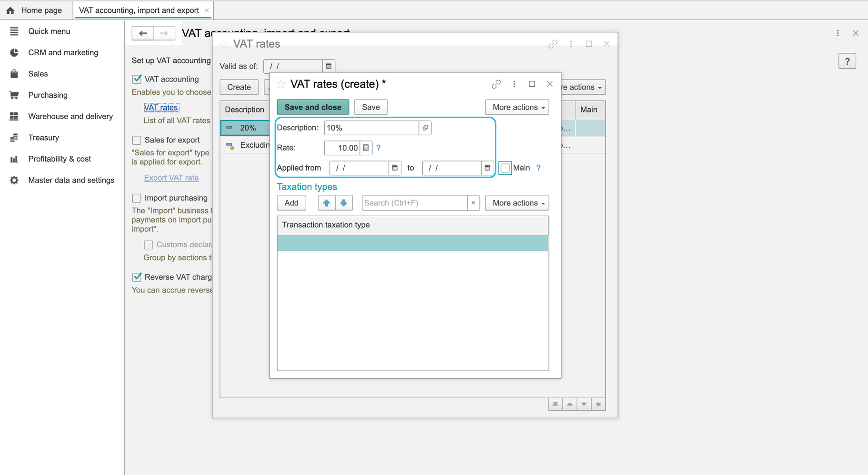The height and width of the screenshot is (475, 868).
Task: Enable the Import purchasing checkbox
Action: (137, 198)
